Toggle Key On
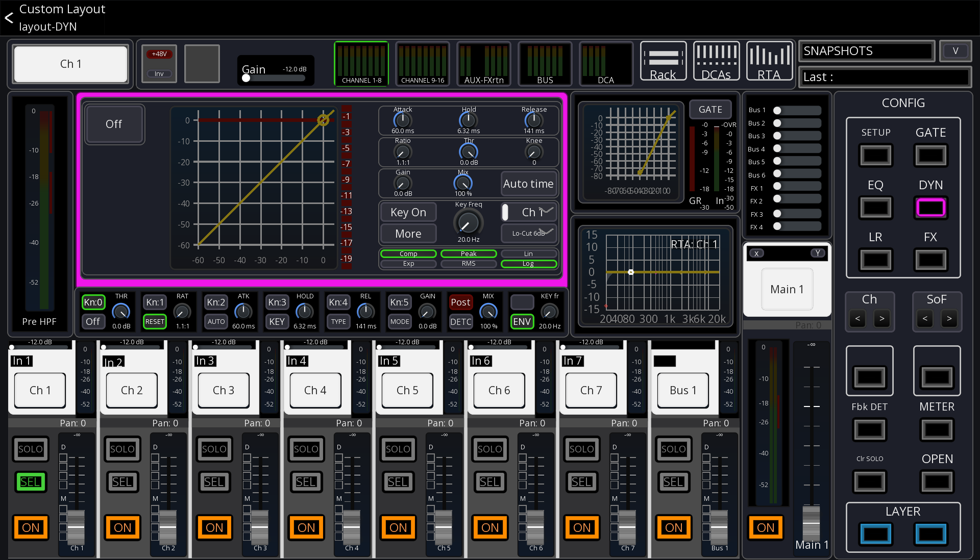The image size is (980, 560). 408,212
